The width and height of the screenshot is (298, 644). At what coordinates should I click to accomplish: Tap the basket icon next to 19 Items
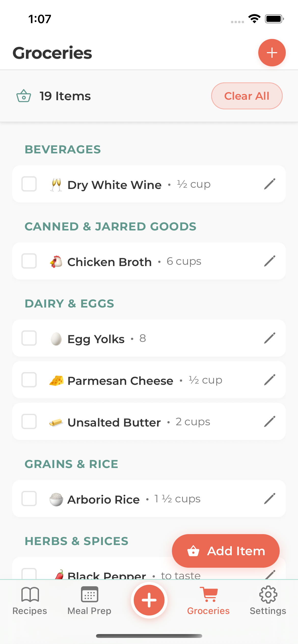(x=24, y=96)
